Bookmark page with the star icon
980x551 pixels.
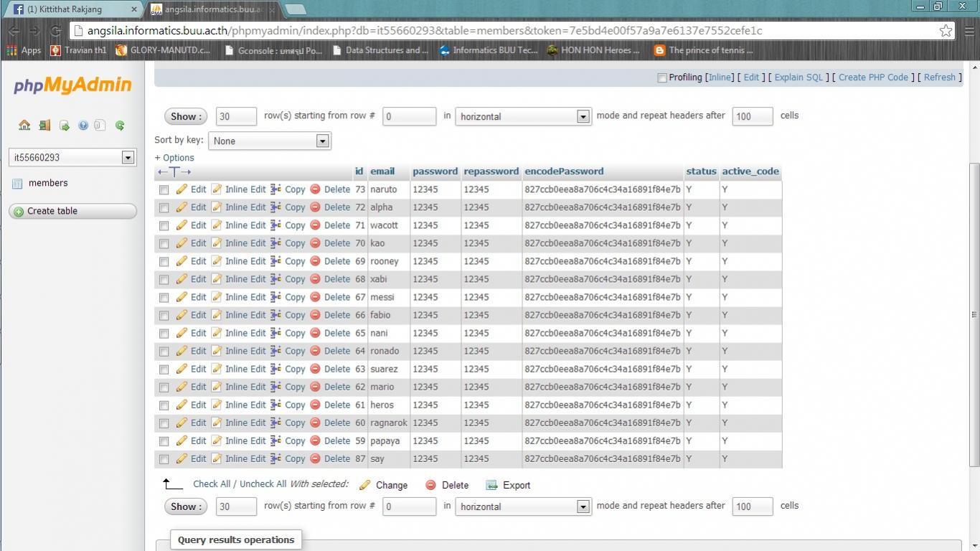(x=946, y=31)
